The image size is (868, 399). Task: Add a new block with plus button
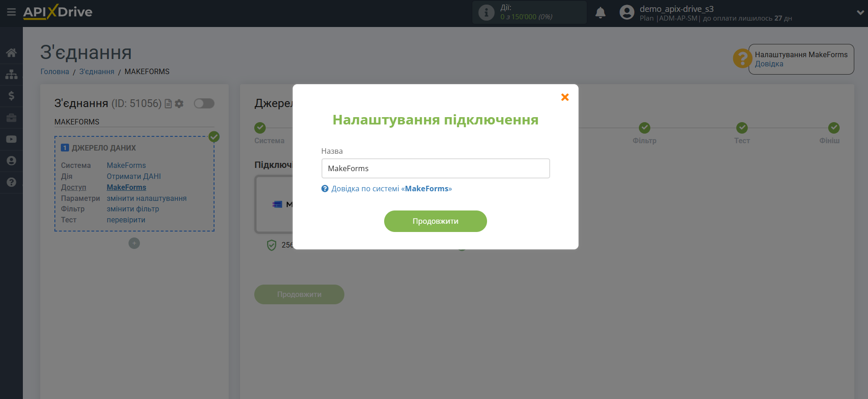coord(134,243)
